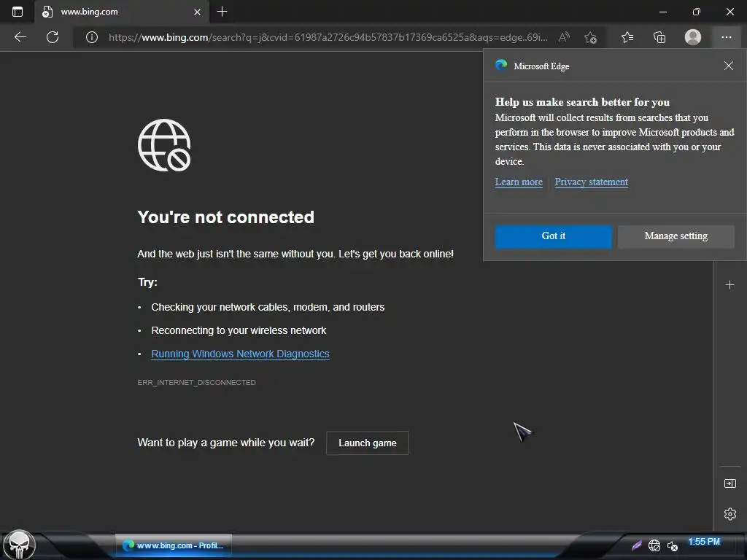Add sidebar item with plus icon
This screenshot has width=747, height=560.
click(x=729, y=285)
